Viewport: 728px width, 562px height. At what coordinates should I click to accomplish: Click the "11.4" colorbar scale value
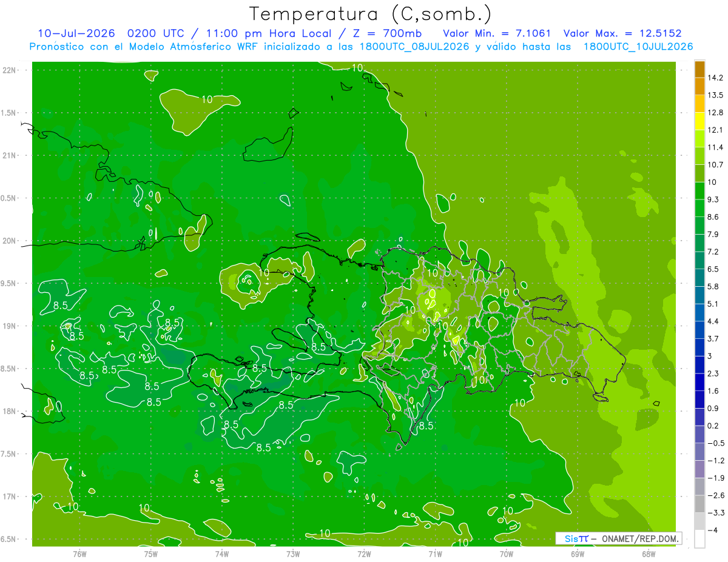click(716, 147)
